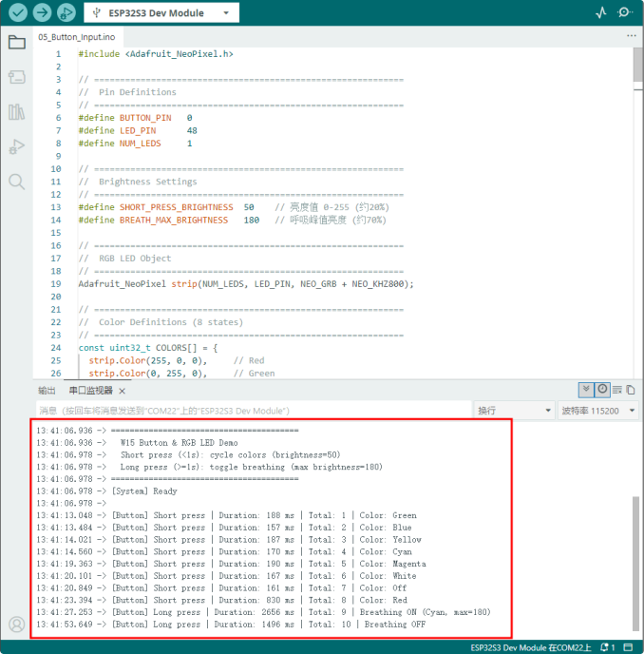This screenshot has height=654, width=644.
Task: Open the line ending 换行 dropdown
Action: 514,411
